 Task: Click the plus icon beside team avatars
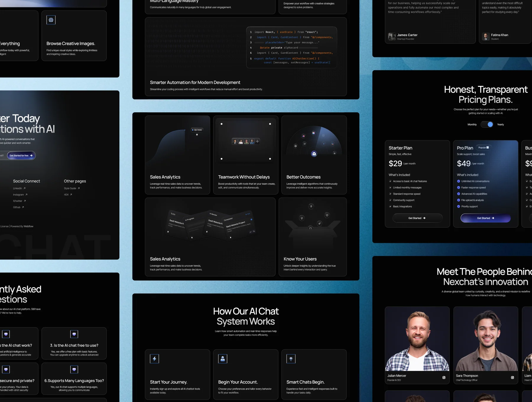point(257,141)
